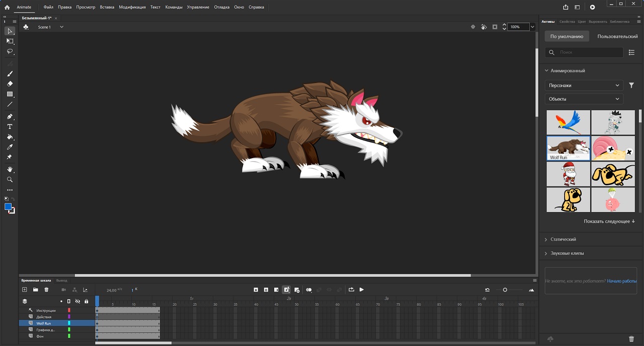Expand the Статический section
Image resolution: width=644 pixels, height=346 pixels.
click(563, 239)
